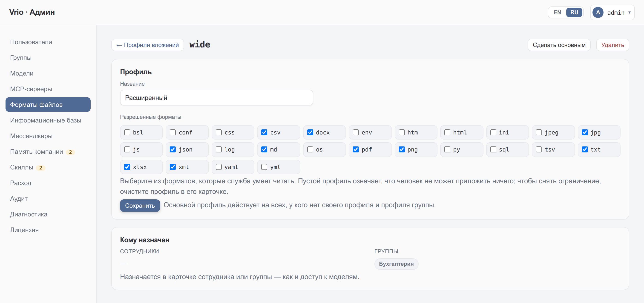Open Скиллы in the sidebar

pos(48,167)
